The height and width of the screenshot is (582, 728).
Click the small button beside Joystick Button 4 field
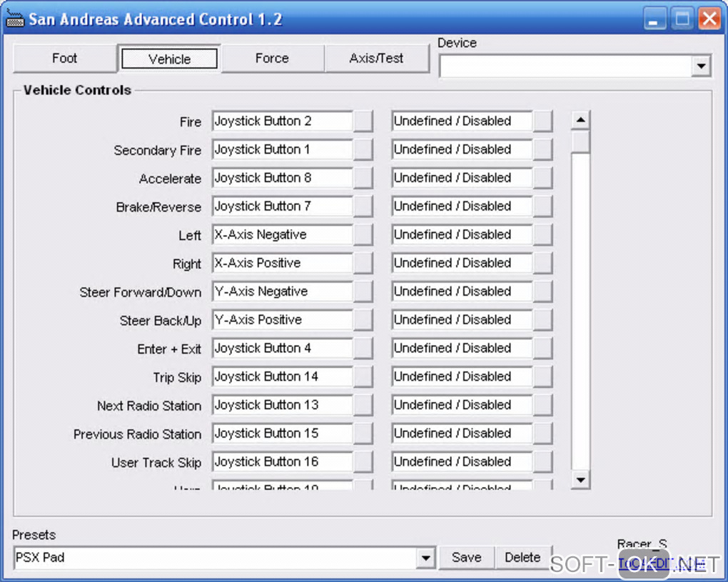click(x=363, y=348)
